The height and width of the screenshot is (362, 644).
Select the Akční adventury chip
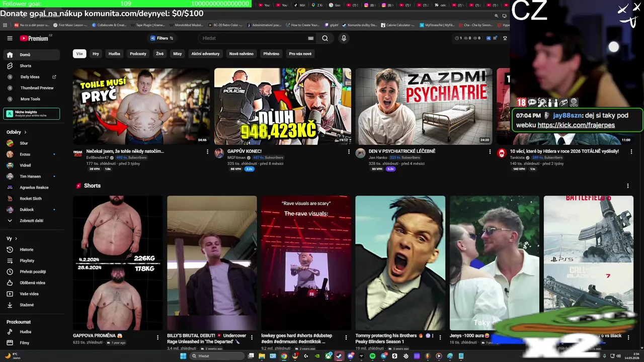205,54
